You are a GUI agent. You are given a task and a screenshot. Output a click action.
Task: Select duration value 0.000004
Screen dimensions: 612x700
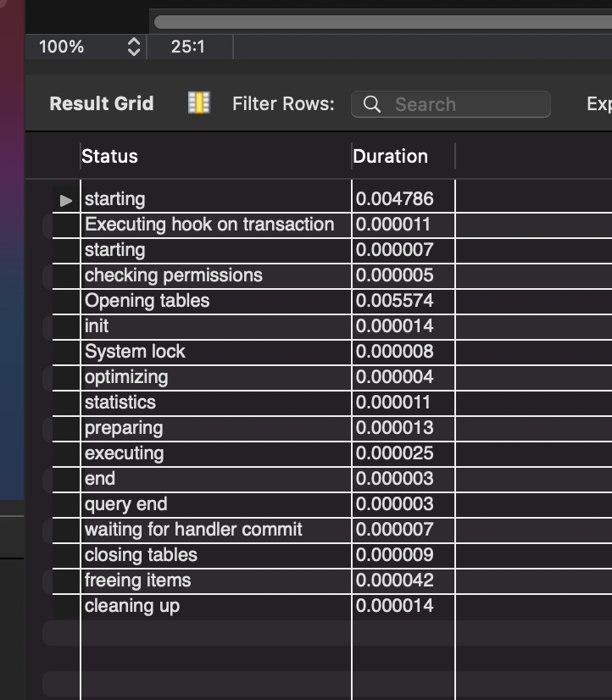coord(403,377)
